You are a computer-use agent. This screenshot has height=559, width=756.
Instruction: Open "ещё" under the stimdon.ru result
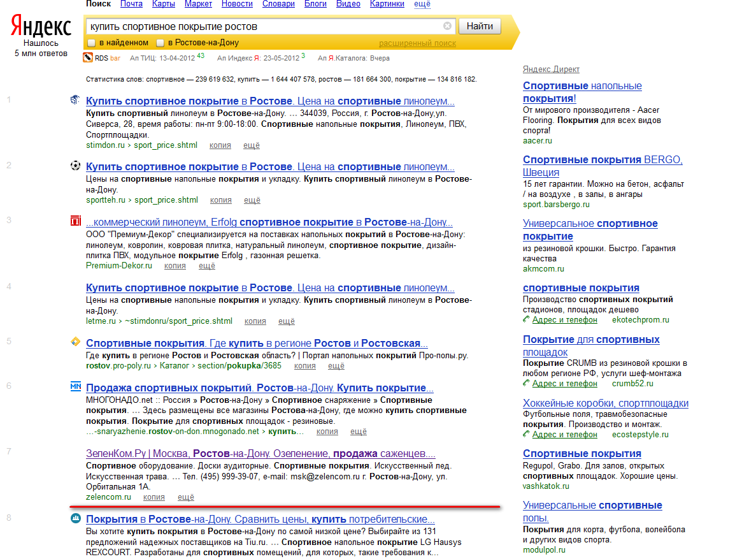252,145
